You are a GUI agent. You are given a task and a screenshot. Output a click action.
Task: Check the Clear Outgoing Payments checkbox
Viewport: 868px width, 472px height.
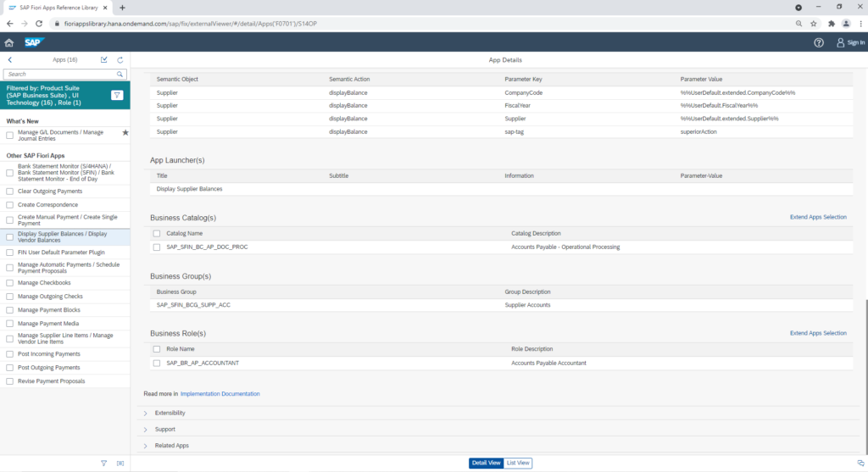coord(10,192)
